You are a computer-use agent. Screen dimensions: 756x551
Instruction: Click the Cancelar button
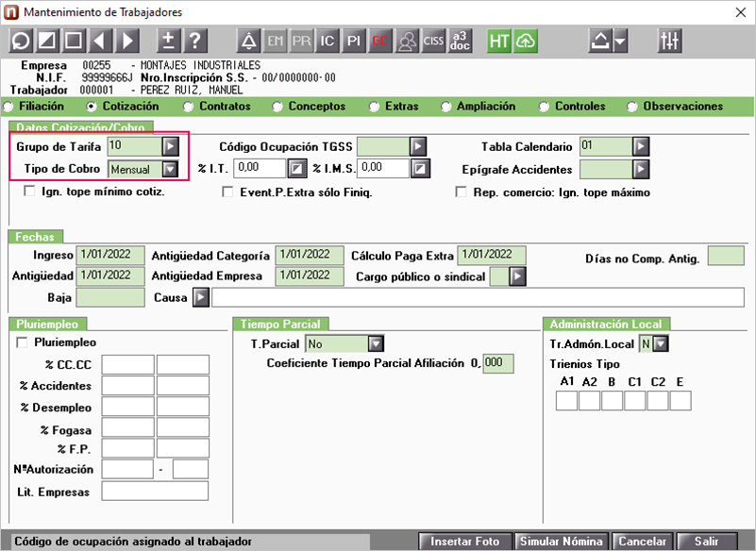pos(642,542)
